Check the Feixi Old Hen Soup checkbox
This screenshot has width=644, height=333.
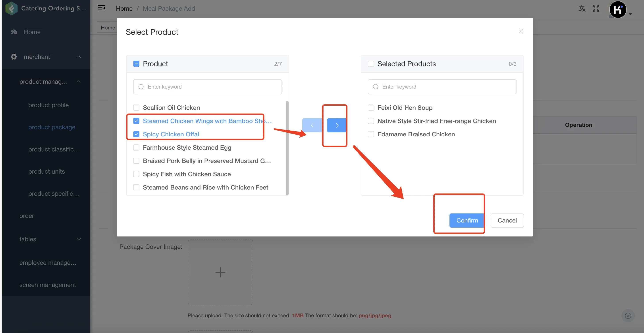[x=371, y=108]
